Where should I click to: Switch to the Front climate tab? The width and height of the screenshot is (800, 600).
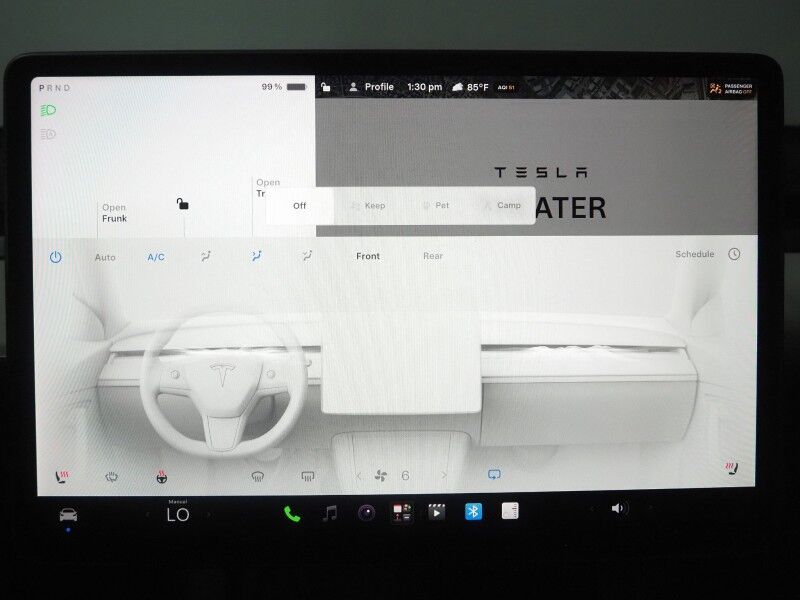pyautogui.click(x=368, y=256)
